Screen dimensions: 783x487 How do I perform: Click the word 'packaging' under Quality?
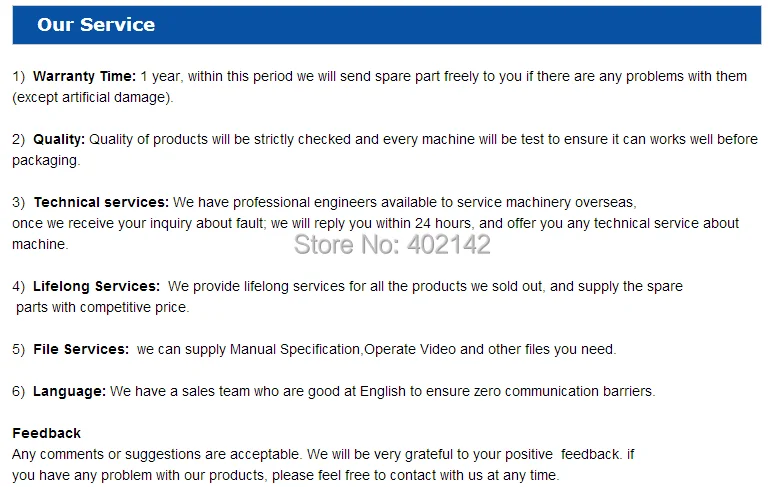tap(44, 161)
